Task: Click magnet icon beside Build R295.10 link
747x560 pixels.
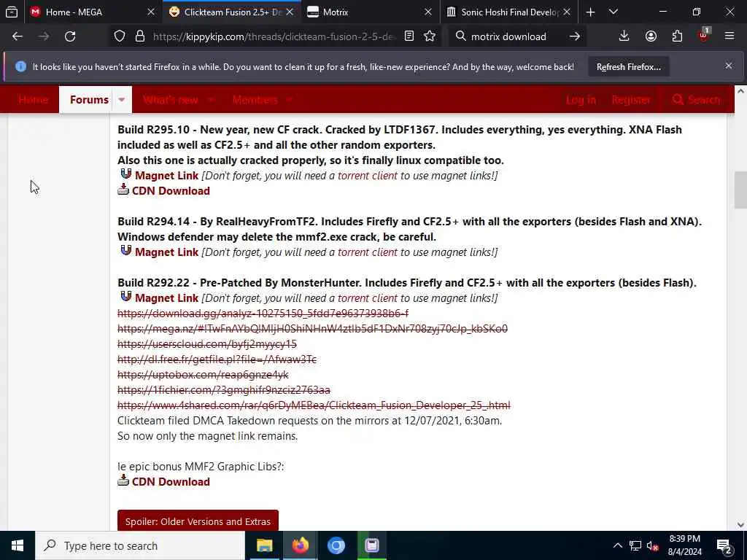Action: (125, 174)
